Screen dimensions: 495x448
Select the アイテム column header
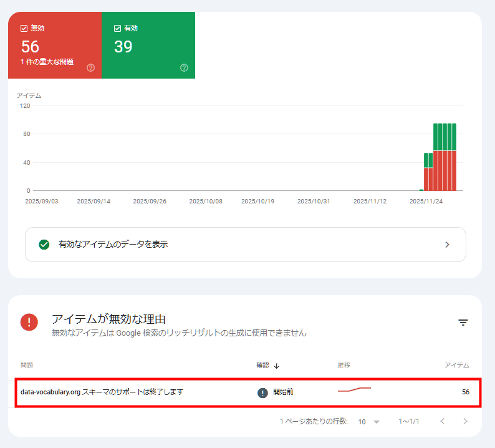pyautogui.click(x=456, y=365)
